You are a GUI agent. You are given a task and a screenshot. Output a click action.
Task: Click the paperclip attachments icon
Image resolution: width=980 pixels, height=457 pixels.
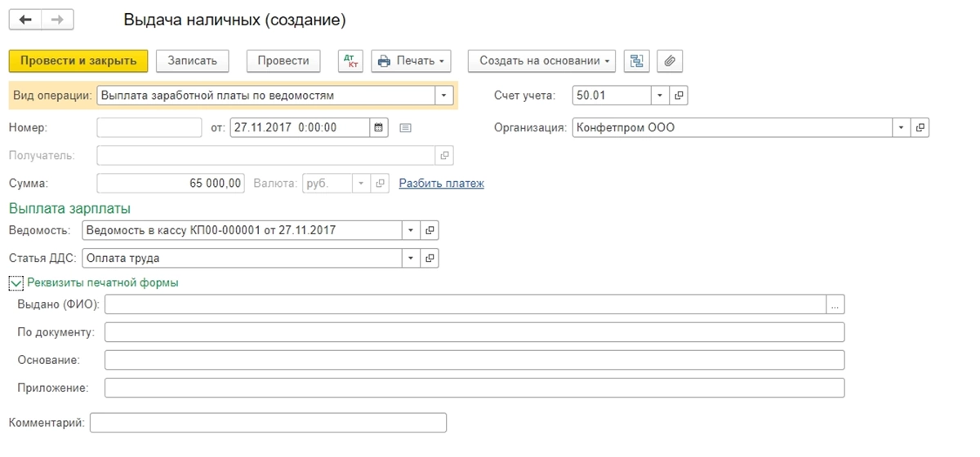point(670,61)
